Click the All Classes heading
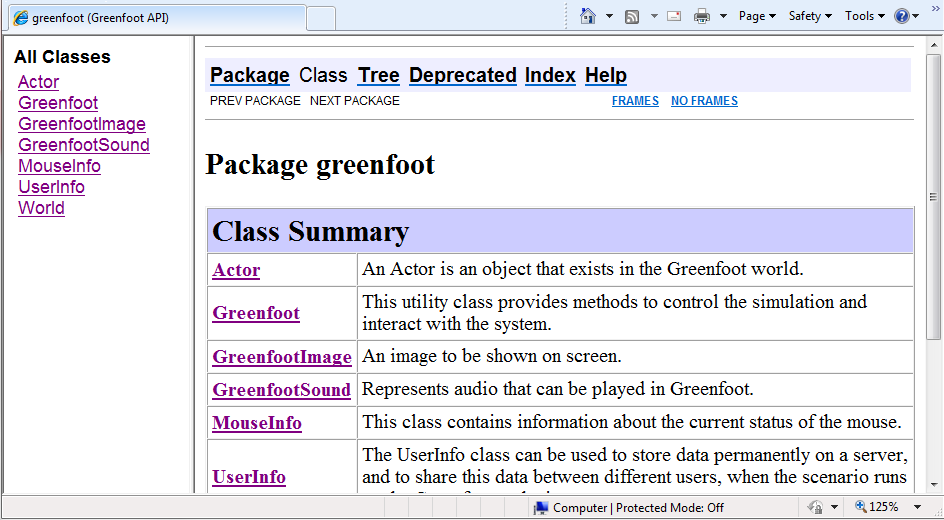The width and height of the screenshot is (944, 520). pyautogui.click(x=63, y=57)
